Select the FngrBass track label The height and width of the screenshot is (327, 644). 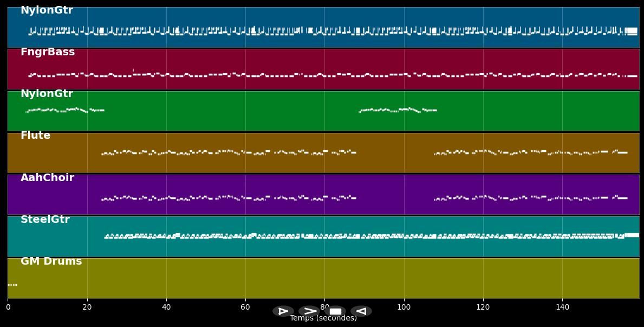(48, 52)
